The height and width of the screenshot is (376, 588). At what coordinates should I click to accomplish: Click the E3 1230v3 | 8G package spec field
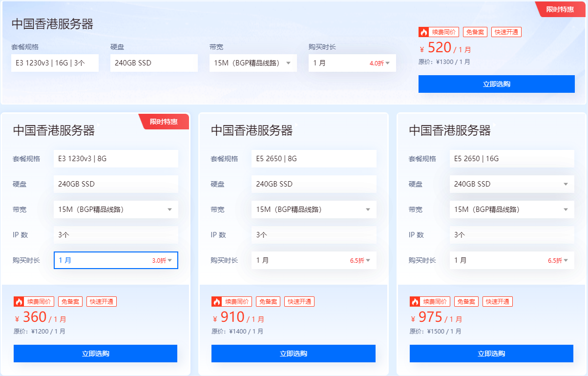click(x=116, y=159)
